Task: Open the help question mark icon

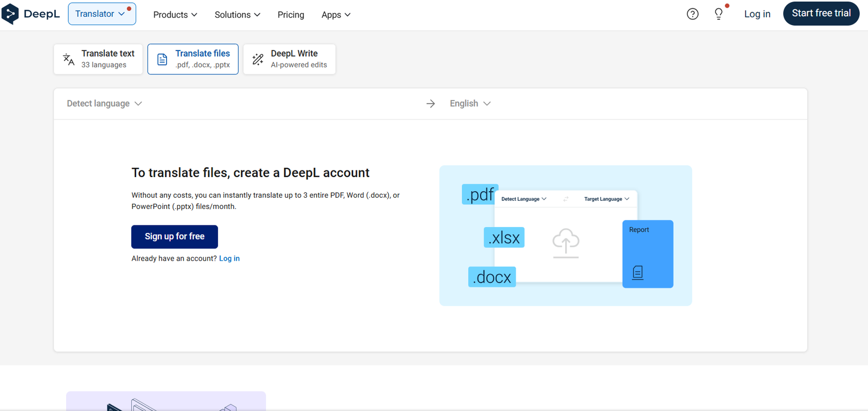Action: 692,14
